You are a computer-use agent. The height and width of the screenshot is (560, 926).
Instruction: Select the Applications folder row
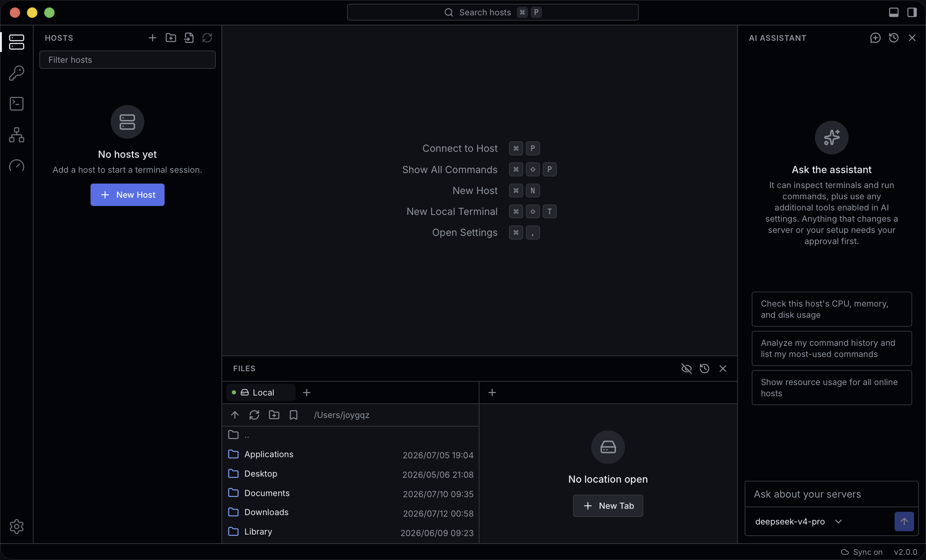[351, 455]
